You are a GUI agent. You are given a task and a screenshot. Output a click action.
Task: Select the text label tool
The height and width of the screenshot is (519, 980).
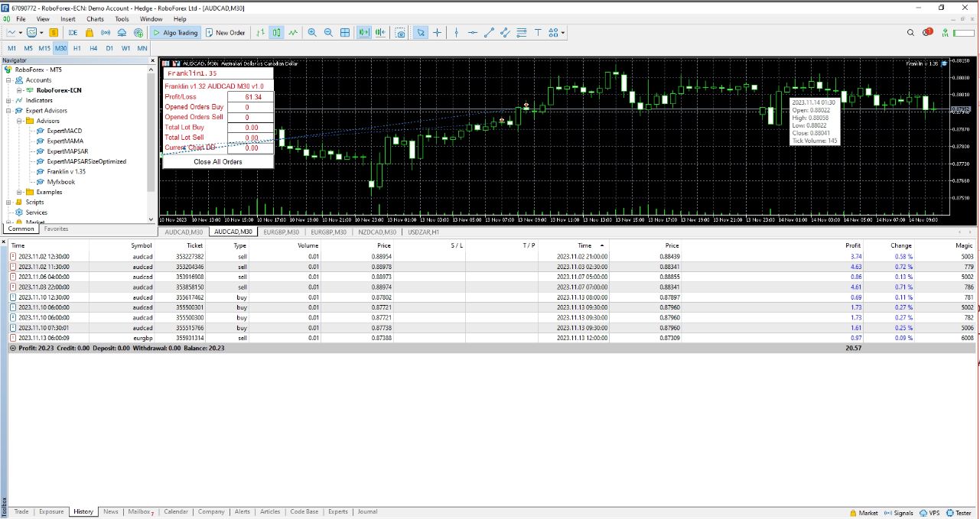pyautogui.click(x=538, y=33)
